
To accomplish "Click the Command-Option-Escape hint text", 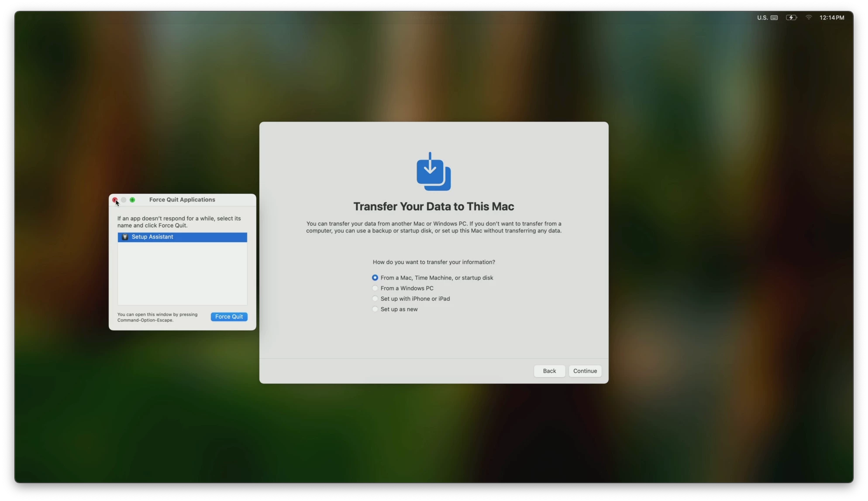I will 157,317.
